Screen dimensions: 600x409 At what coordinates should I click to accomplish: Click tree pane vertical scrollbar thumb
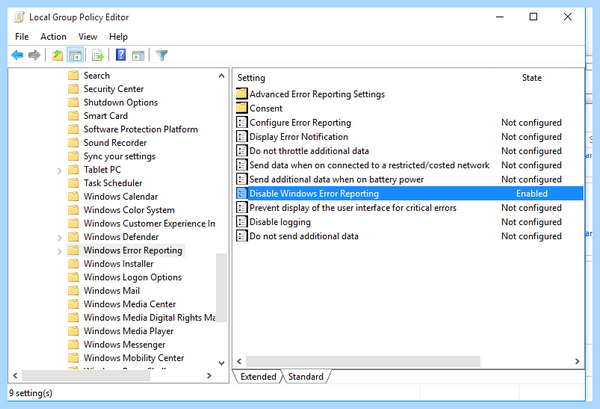(222, 288)
